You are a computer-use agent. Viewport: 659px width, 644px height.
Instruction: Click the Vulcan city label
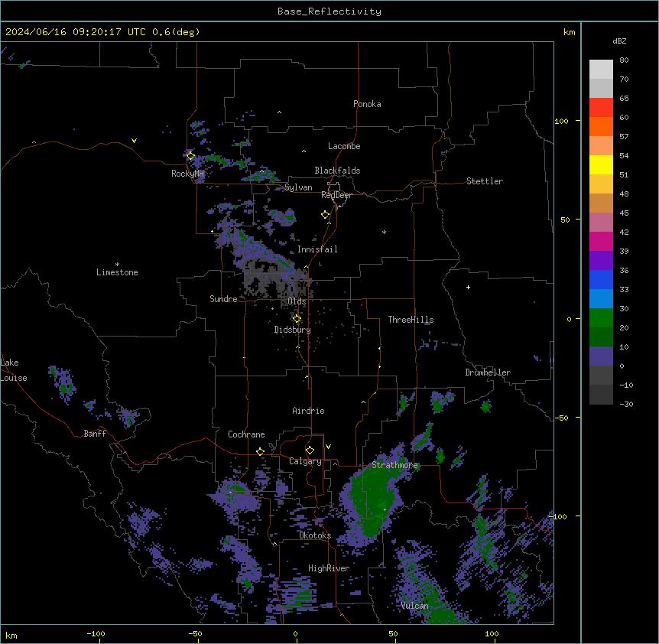tap(415, 606)
